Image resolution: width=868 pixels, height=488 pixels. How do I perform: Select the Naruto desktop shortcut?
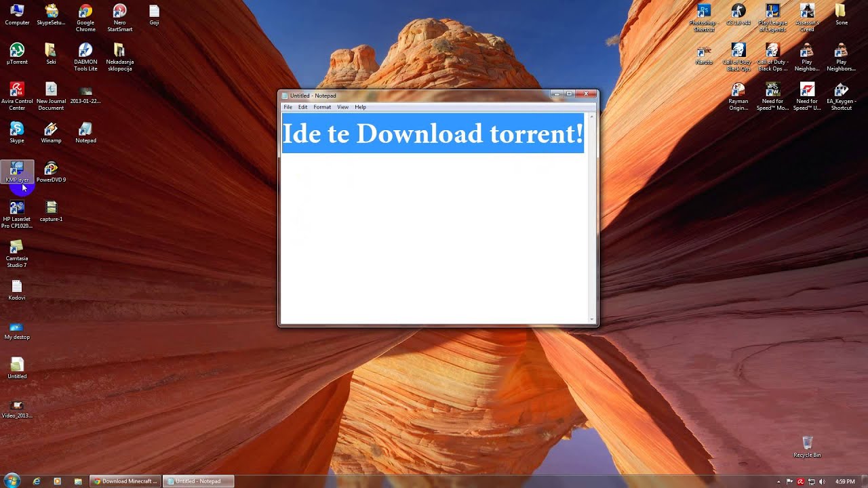click(704, 54)
